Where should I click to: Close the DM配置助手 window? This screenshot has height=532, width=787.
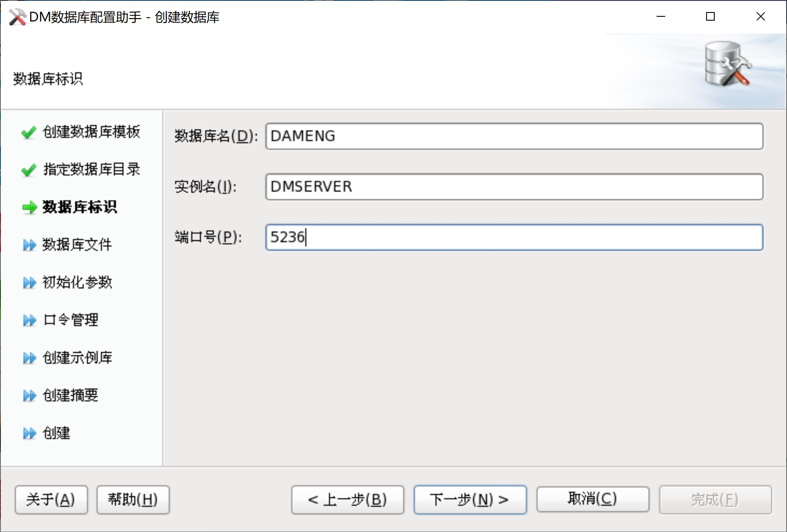pos(761,17)
